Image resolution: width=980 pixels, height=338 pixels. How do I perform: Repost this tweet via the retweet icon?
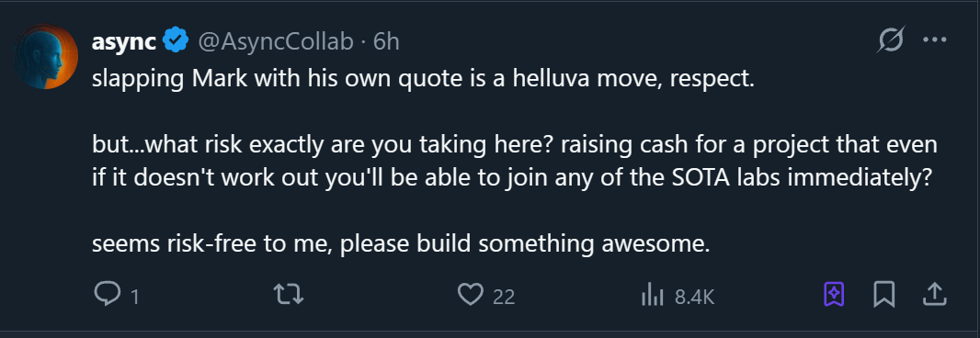290,294
